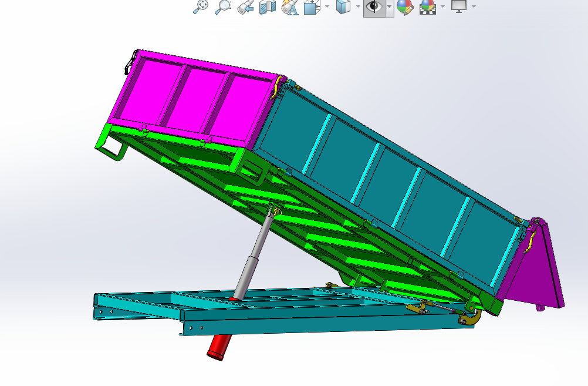Expand the Hide/Show Items dropdown arrow
Screen dimensions: 588x386
[390, 7]
